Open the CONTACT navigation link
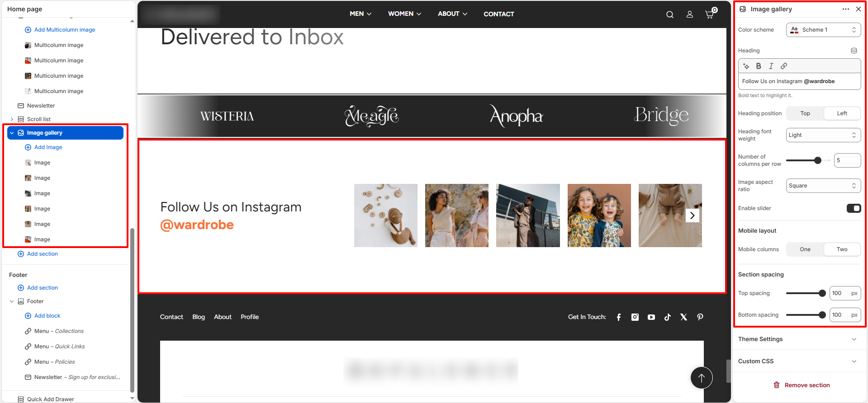 (499, 14)
